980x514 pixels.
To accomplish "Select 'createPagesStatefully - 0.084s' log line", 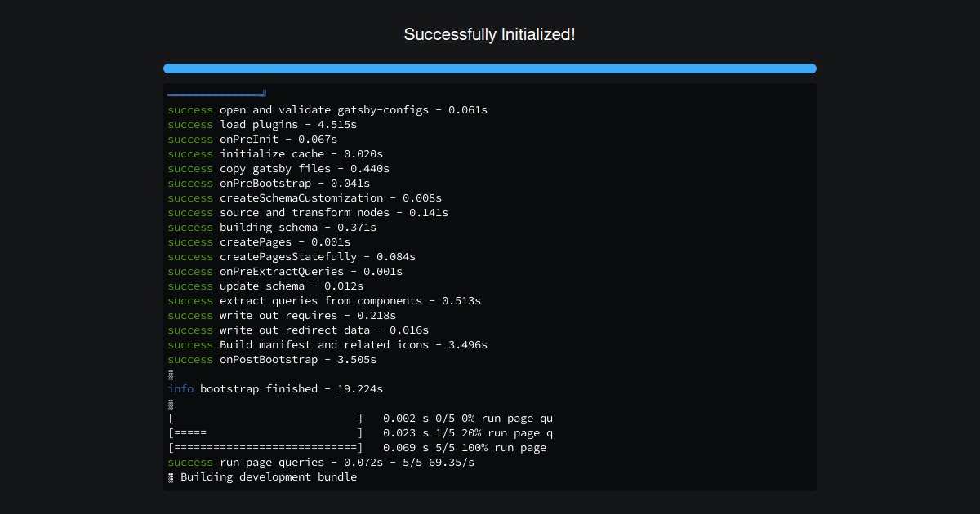I will [x=292, y=256].
